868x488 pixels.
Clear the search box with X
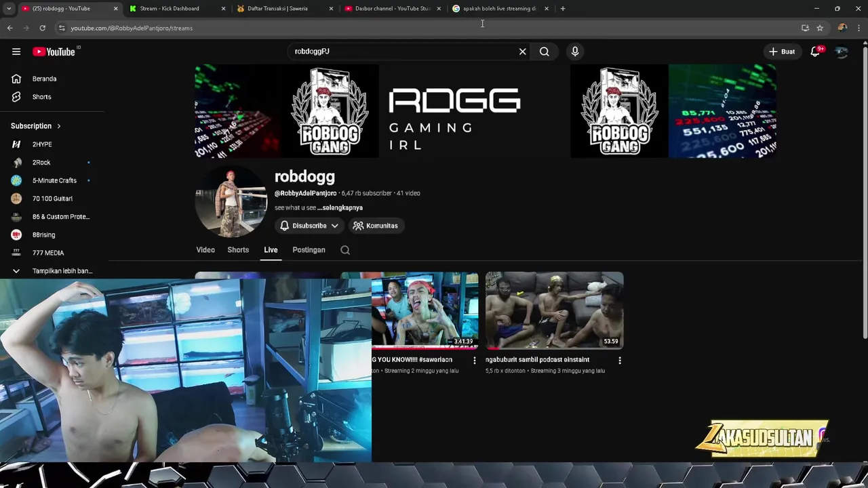[x=523, y=52]
